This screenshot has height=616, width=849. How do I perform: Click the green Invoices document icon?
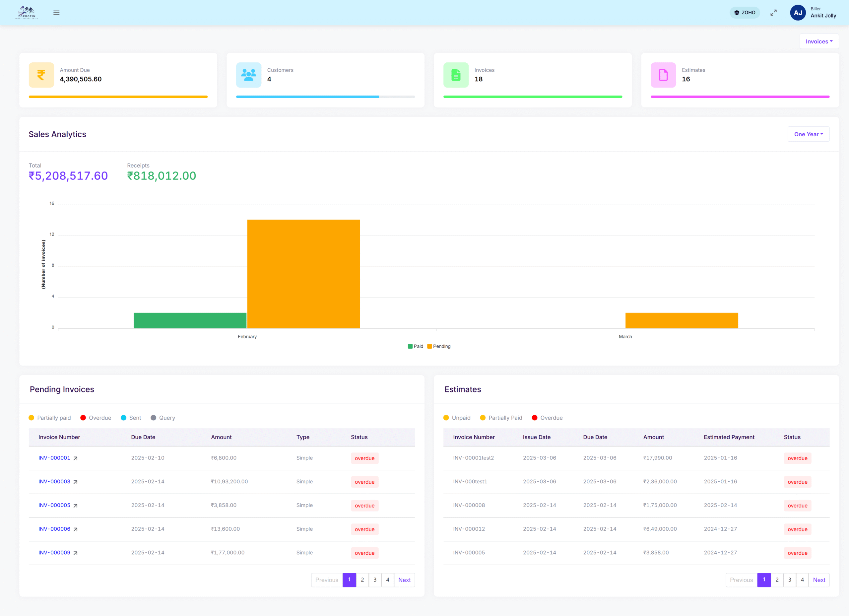[x=456, y=75]
